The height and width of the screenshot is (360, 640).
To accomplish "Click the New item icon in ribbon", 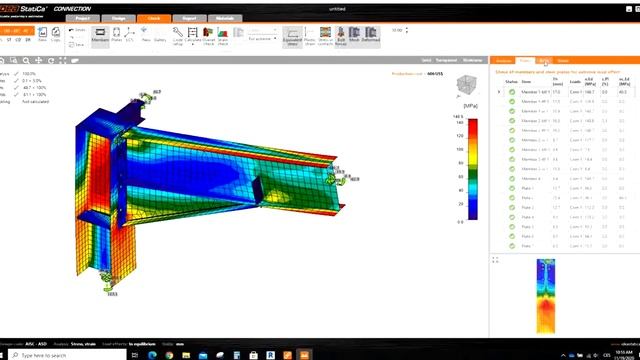I will pos(42,34).
